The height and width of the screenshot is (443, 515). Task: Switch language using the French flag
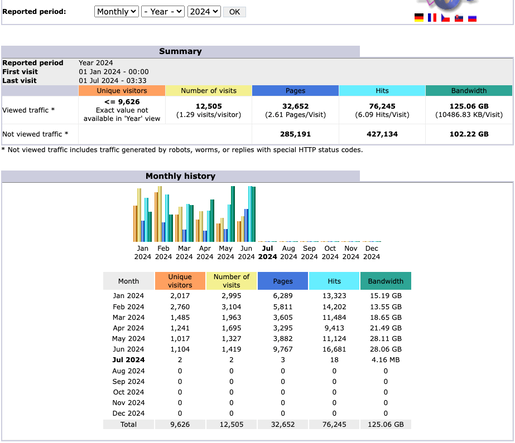432,17
